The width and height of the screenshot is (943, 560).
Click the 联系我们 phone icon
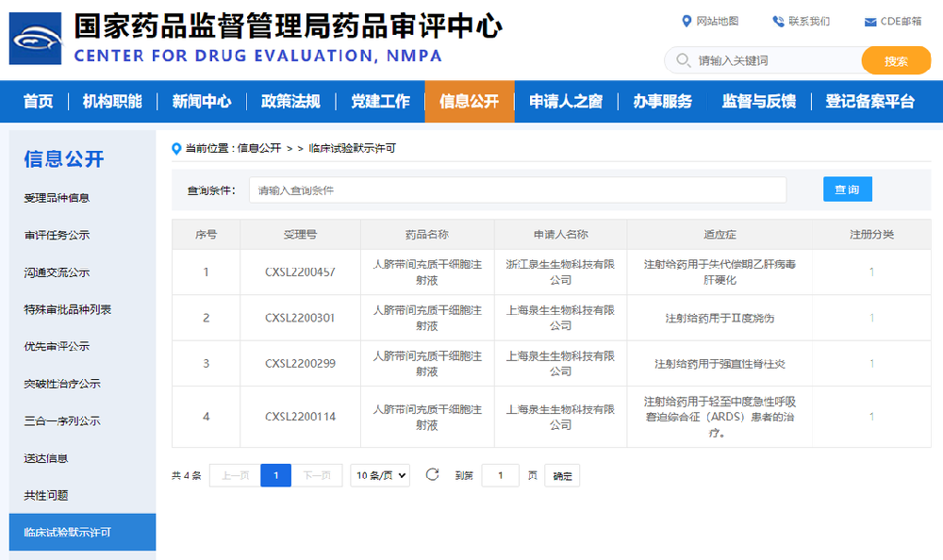pyautogui.click(x=778, y=21)
